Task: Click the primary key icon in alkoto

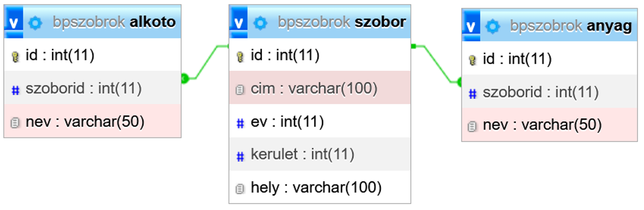Action: (x=15, y=56)
